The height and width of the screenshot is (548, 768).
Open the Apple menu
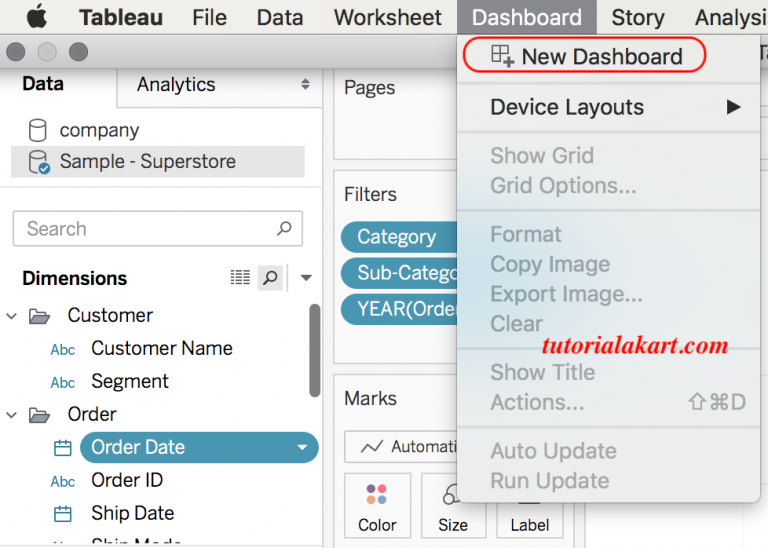[37, 17]
